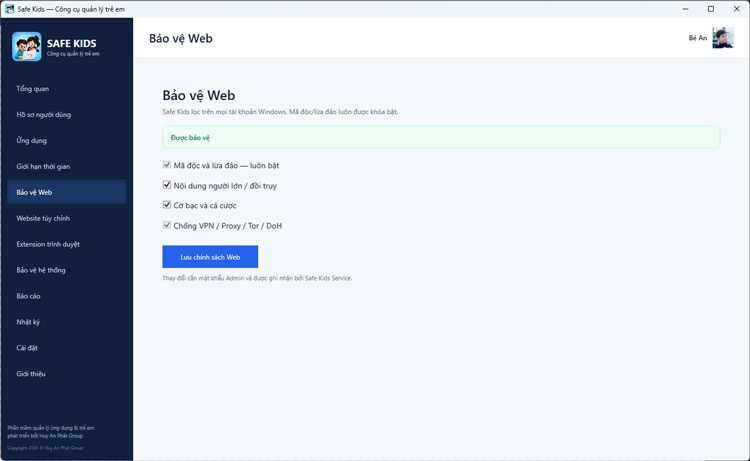This screenshot has width=750, height=461.
Task: Select the Bảo vệ Web sidebar item
Action: click(67, 192)
